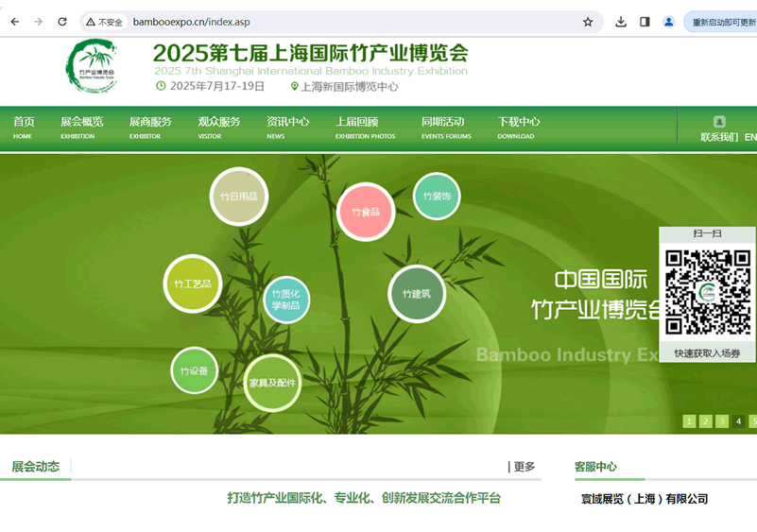The height and width of the screenshot is (532, 757).
Task: Go back with the browser back arrow
Action: tap(15, 22)
